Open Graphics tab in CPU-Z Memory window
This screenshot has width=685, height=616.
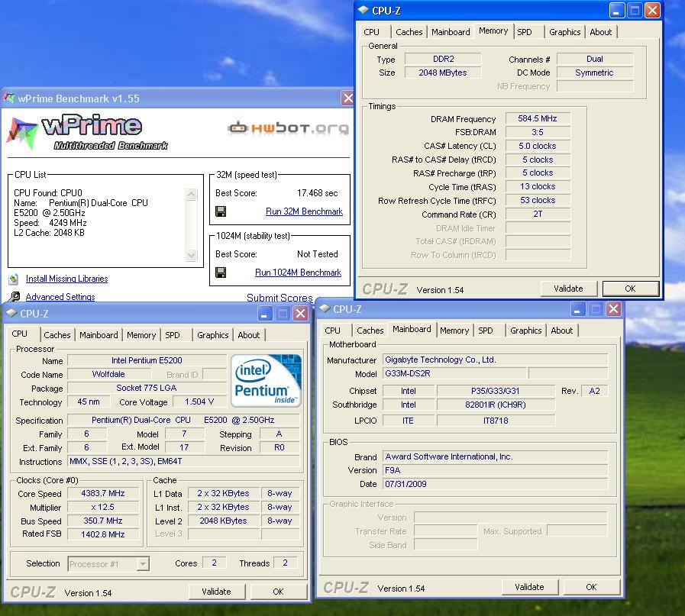pyautogui.click(x=564, y=32)
